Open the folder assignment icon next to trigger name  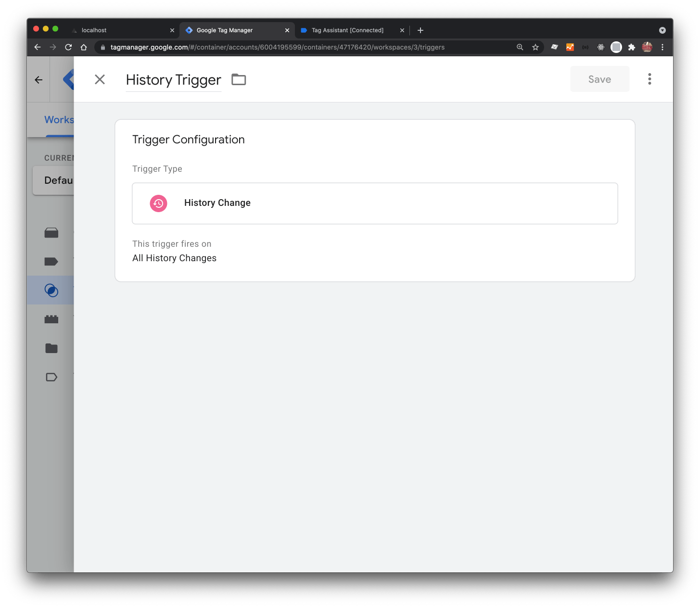coord(239,79)
